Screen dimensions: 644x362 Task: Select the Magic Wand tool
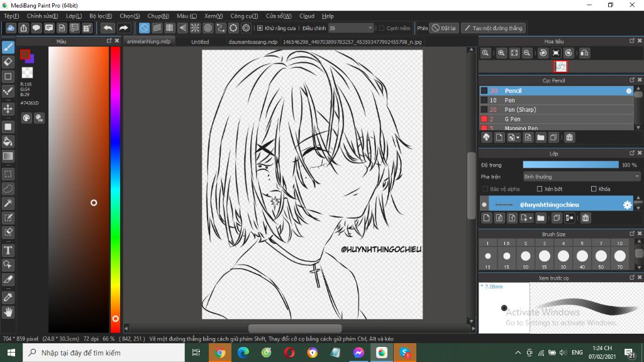point(8,203)
